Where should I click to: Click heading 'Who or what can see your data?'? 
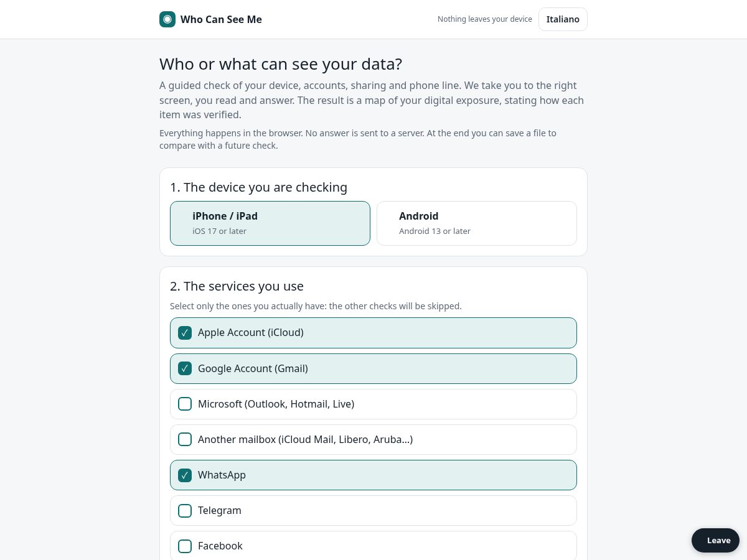pos(281,64)
